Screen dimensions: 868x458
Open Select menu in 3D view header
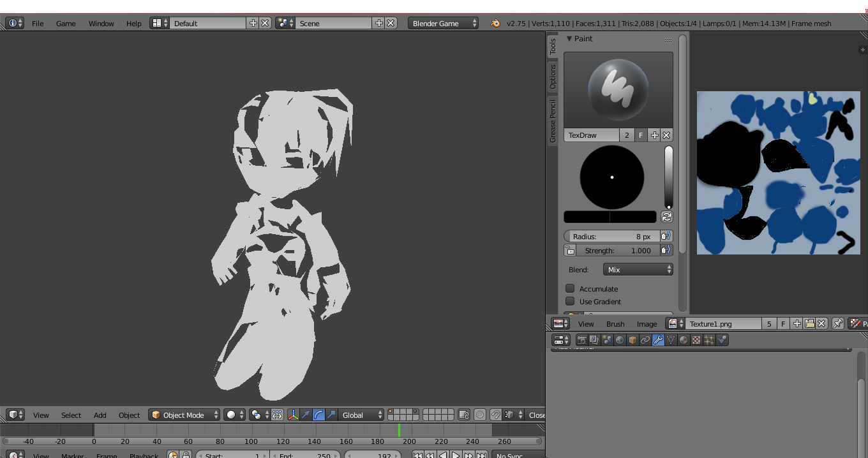71,415
